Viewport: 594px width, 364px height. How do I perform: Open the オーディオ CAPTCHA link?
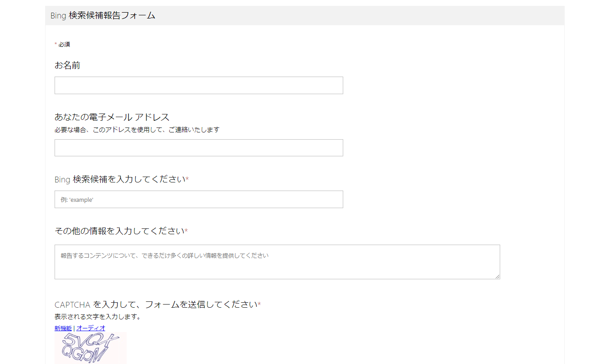[x=91, y=328]
